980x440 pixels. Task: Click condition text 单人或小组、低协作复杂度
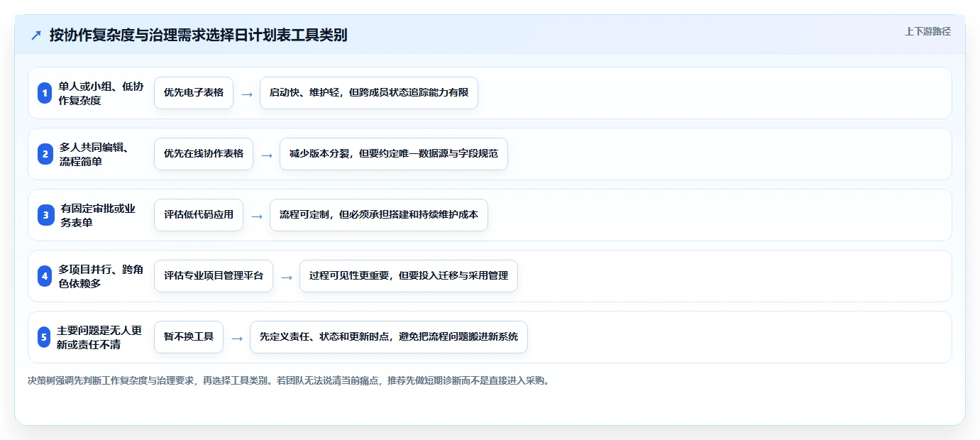click(101, 93)
